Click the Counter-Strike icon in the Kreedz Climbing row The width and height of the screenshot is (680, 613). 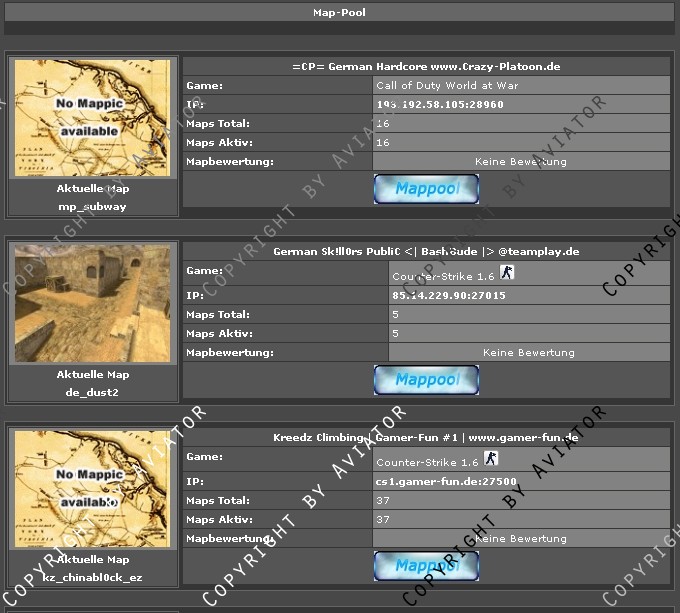pyautogui.click(x=491, y=458)
